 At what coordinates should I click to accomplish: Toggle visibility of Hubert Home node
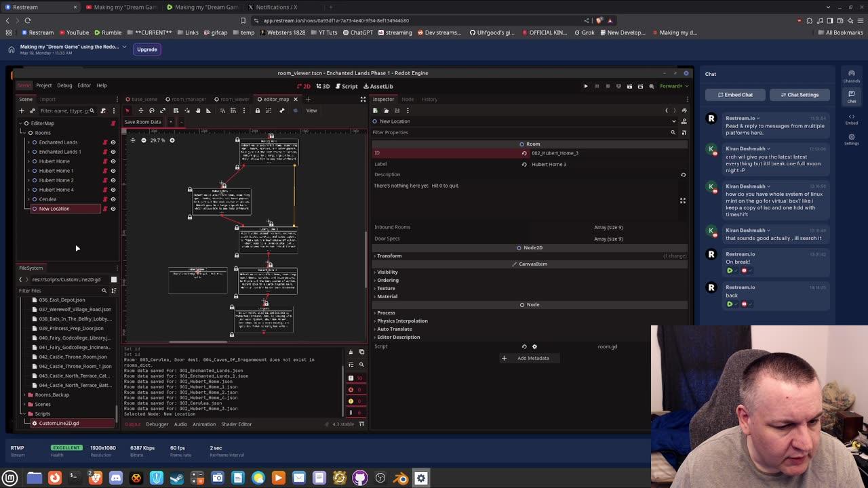point(113,161)
